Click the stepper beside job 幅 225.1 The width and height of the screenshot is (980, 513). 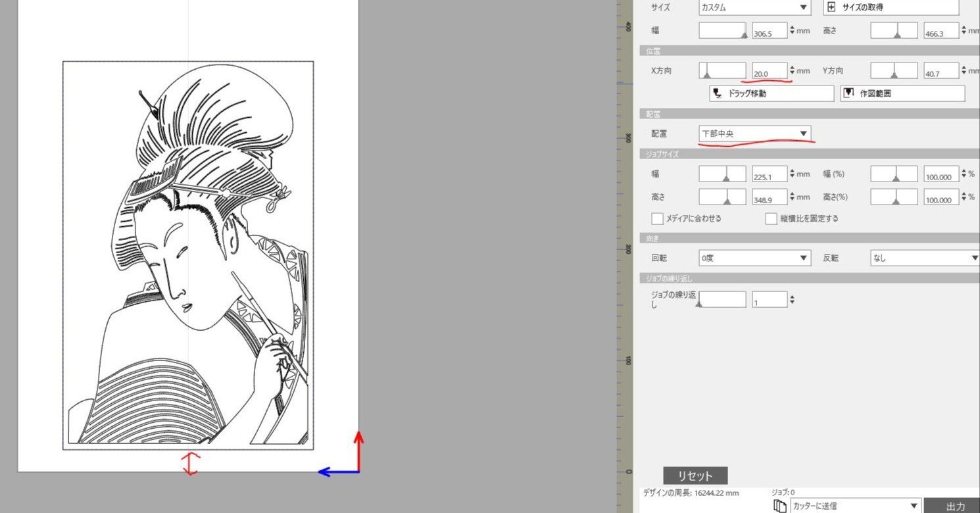click(792, 174)
